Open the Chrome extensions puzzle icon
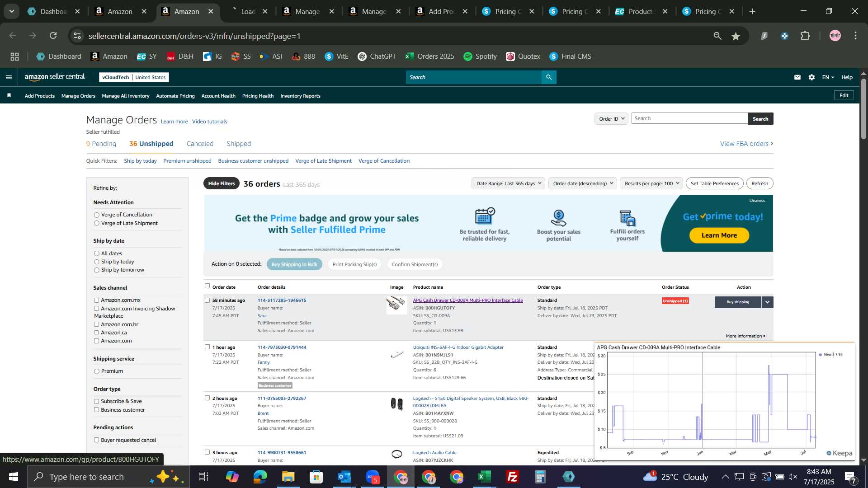Viewport: 868px width, 488px height. [x=805, y=36]
